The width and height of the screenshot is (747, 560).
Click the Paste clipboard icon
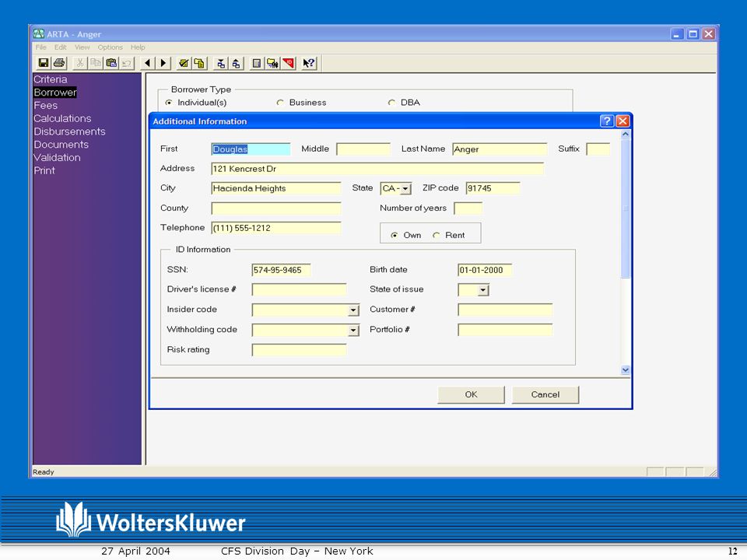(x=111, y=63)
